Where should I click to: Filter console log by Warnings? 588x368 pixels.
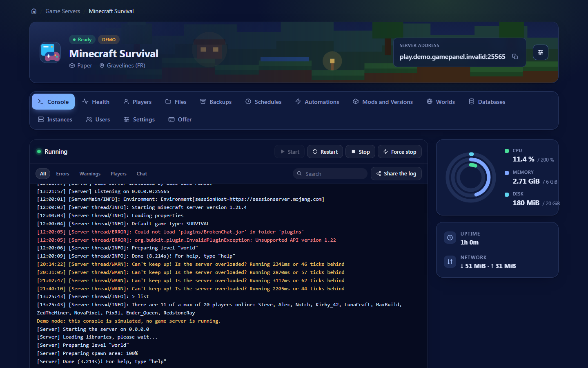(x=90, y=174)
